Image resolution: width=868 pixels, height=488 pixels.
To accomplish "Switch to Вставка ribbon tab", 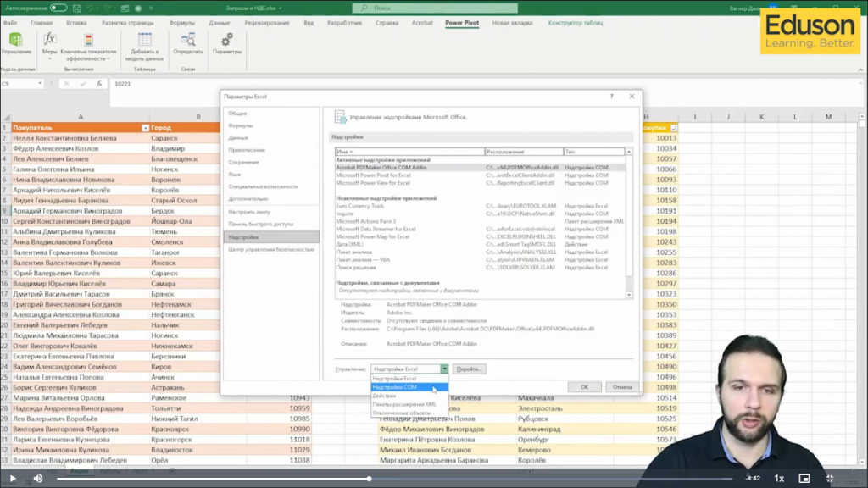I will [76, 23].
